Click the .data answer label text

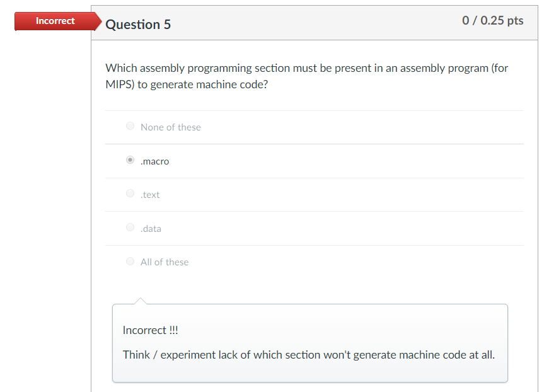(x=151, y=228)
